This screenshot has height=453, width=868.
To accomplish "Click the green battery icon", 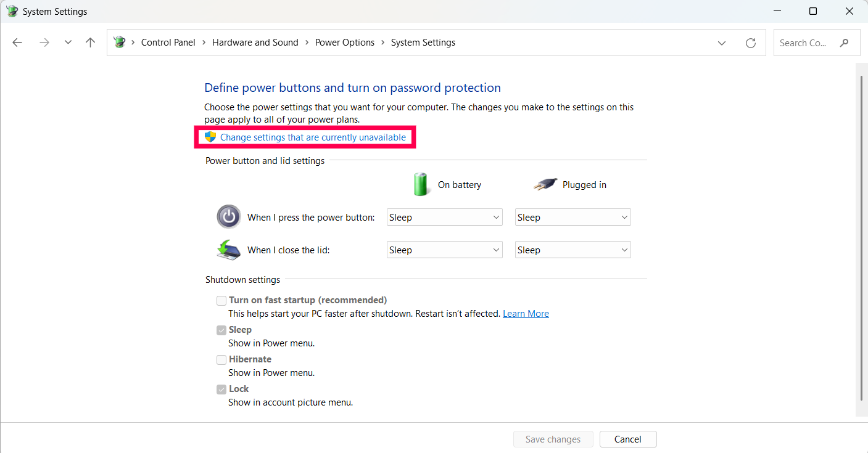I will [x=421, y=184].
